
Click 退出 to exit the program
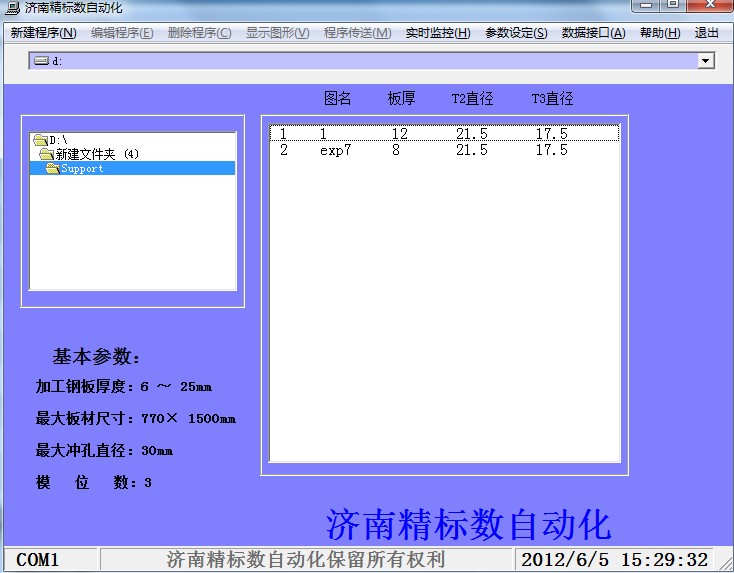(706, 33)
